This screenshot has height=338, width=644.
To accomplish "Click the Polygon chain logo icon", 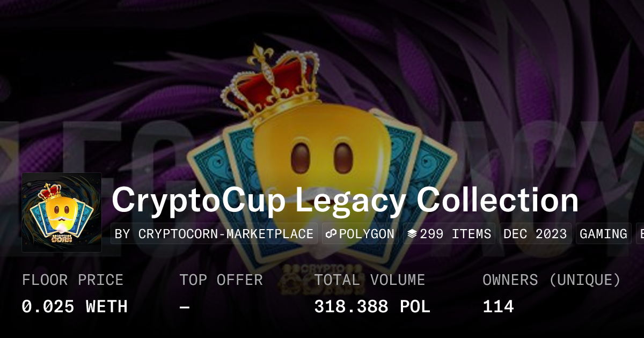I will tap(331, 234).
